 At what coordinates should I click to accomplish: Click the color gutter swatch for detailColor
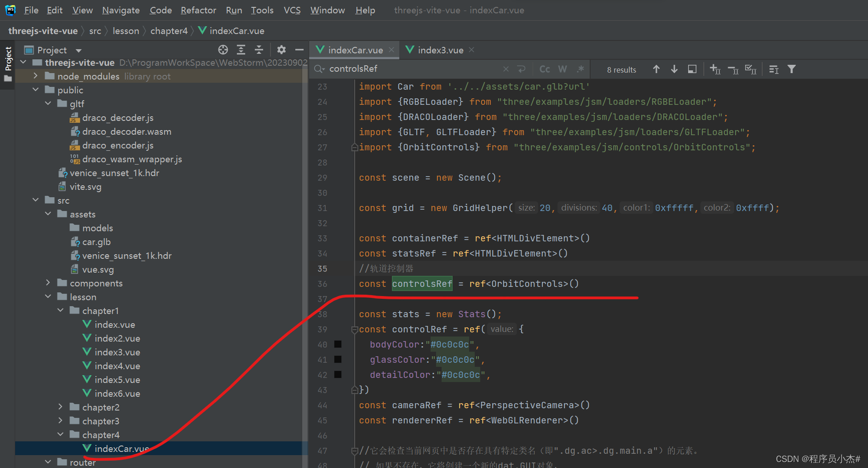(x=338, y=375)
